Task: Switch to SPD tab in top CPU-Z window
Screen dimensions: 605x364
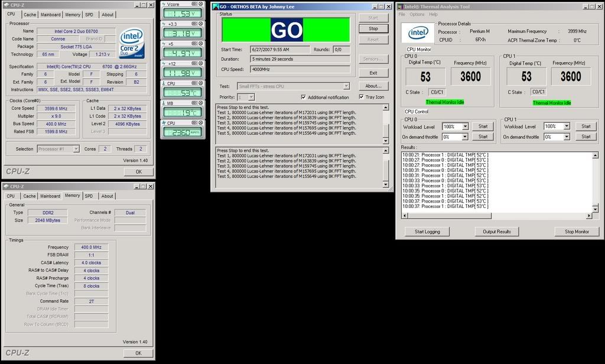Action: click(89, 15)
